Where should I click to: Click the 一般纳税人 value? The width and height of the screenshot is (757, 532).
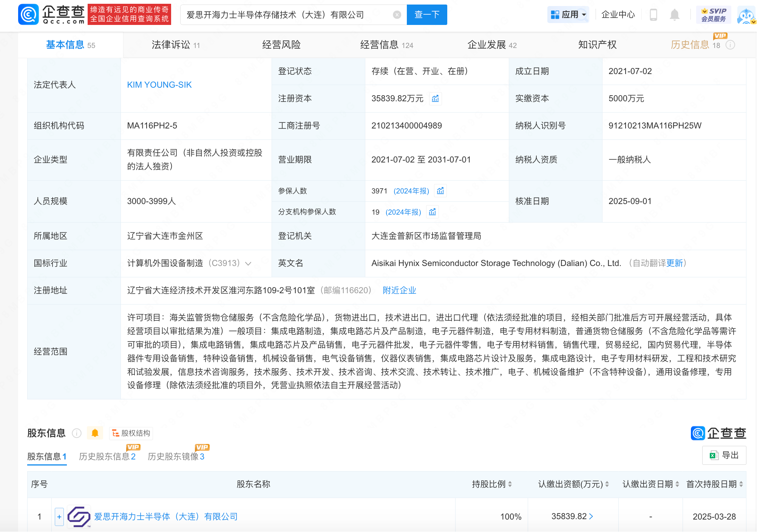click(x=629, y=159)
